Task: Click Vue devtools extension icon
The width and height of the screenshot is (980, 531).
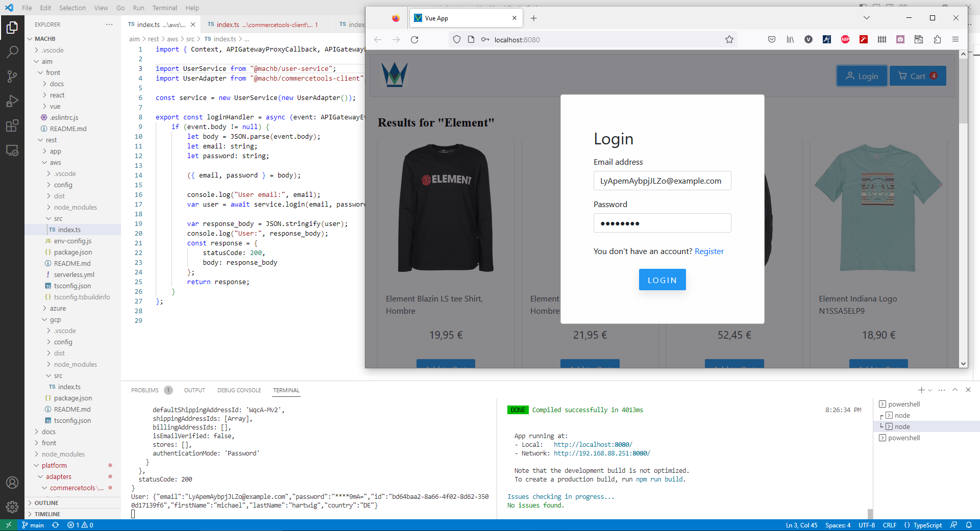Action: click(x=808, y=40)
